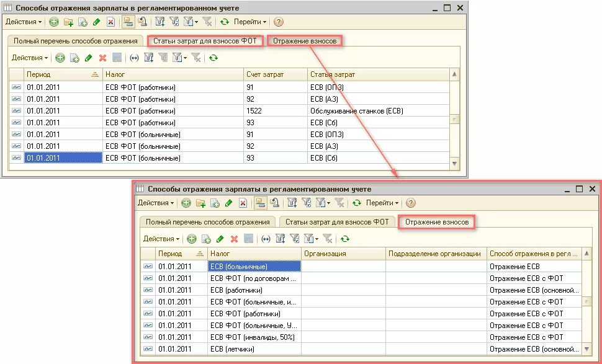Open filter history dropdown, upper tab toolbar
Viewport: 602px width, 364px height.
(179, 58)
